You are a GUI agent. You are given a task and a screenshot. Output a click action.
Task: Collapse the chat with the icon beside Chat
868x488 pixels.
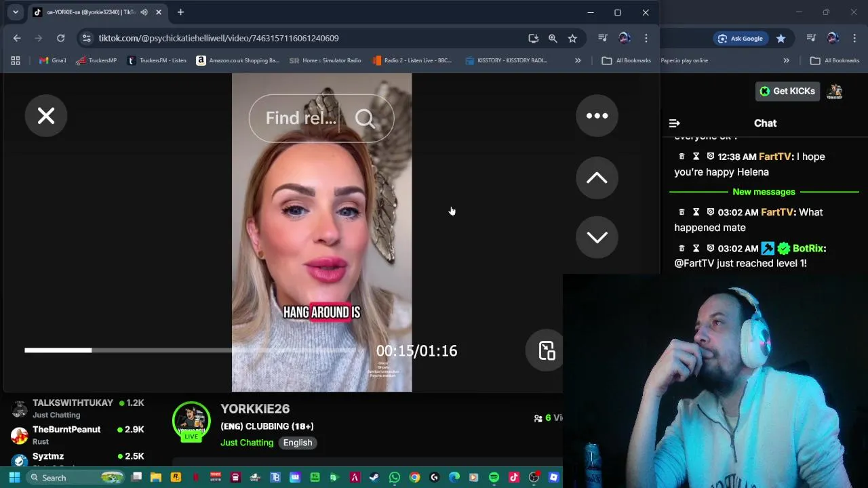(x=674, y=123)
